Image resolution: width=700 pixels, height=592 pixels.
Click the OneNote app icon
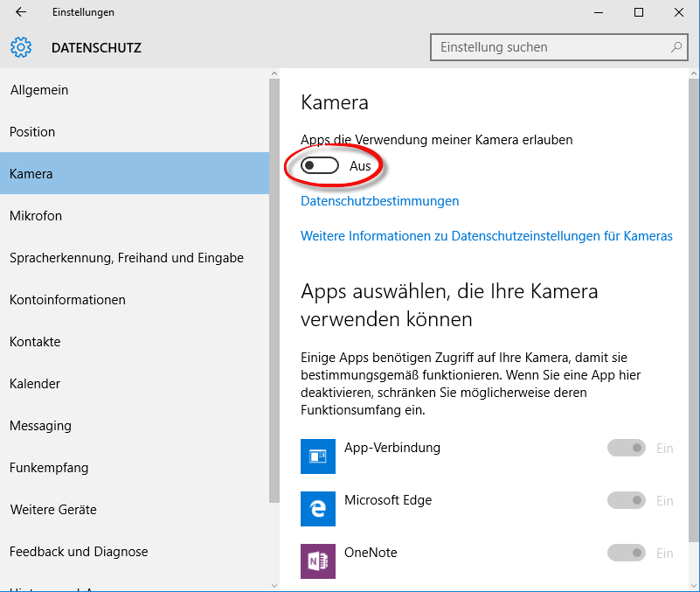[x=318, y=561]
